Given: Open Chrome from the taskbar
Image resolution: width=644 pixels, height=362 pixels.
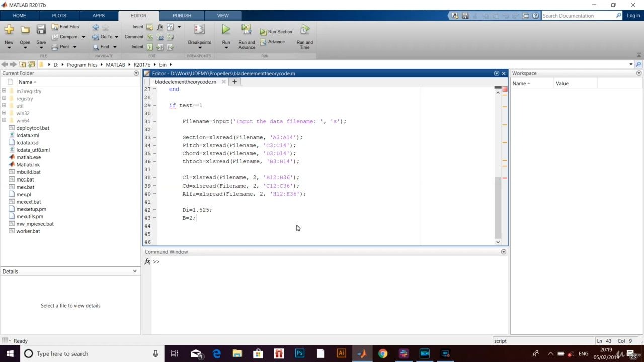Looking at the screenshot, I should coord(383,353).
